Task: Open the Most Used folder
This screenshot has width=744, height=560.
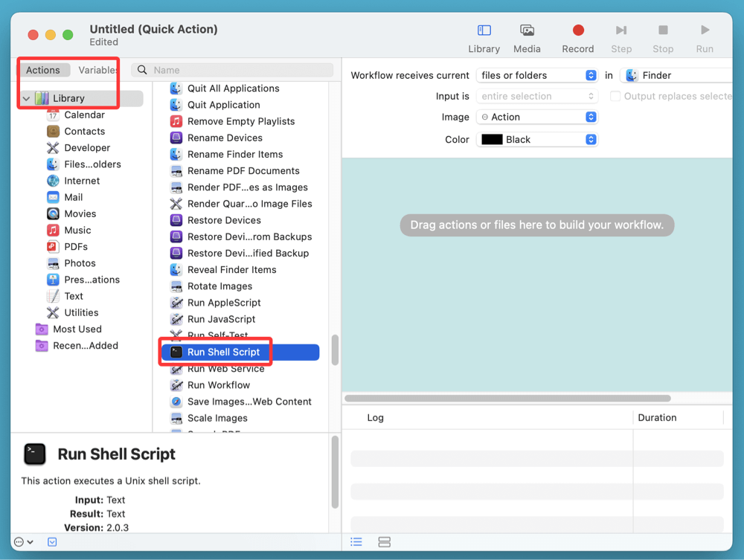Action: [x=77, y=329]
